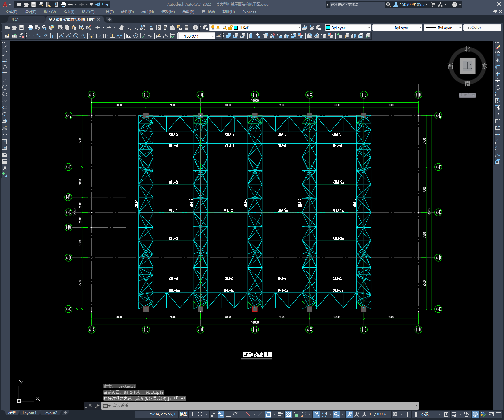
Task: Select the Diameter Dimension tool
Action: click(76, 36)
